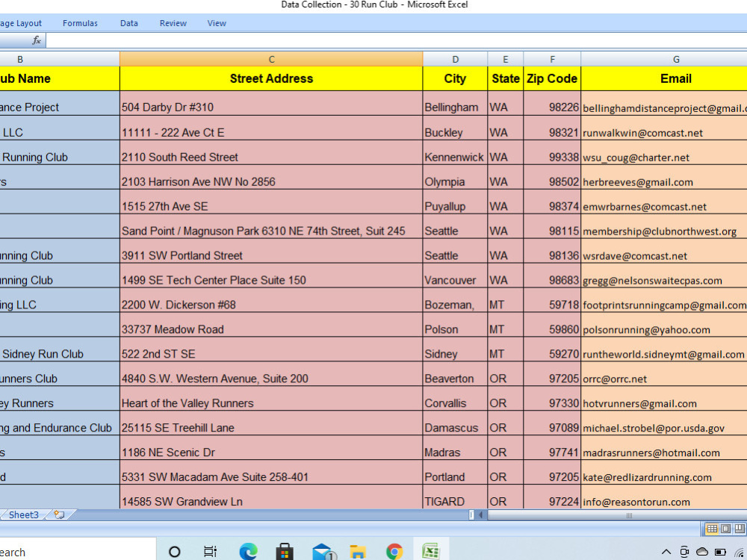Select cell with 504 Darby Dr #310
This screenshot has width=747, height=560.
tap(271, 103)
